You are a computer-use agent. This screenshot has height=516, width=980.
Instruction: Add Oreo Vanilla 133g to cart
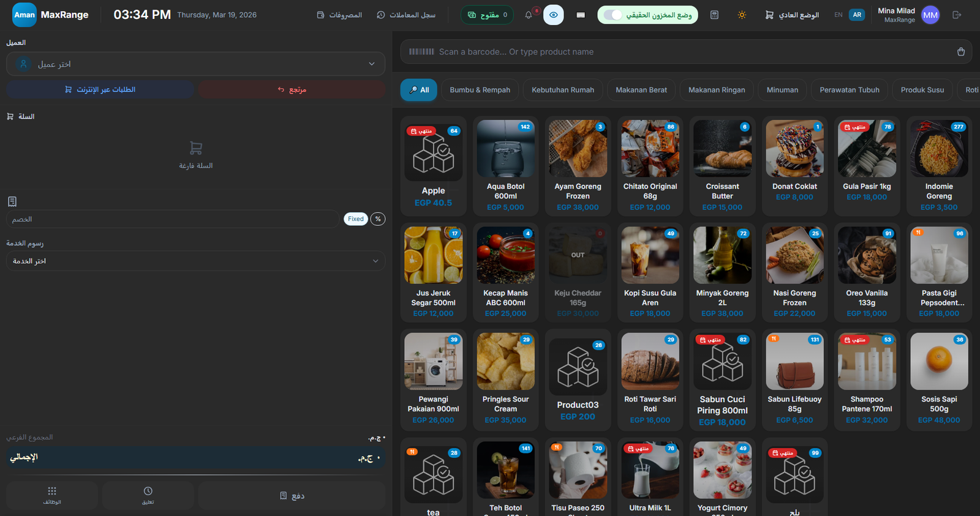click(x=867, y=272)
